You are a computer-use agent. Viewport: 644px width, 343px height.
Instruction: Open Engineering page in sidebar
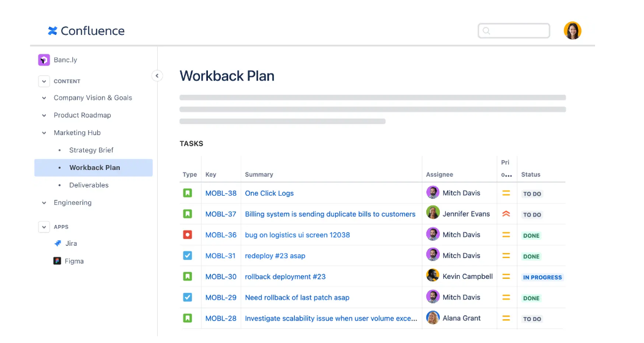73,202
